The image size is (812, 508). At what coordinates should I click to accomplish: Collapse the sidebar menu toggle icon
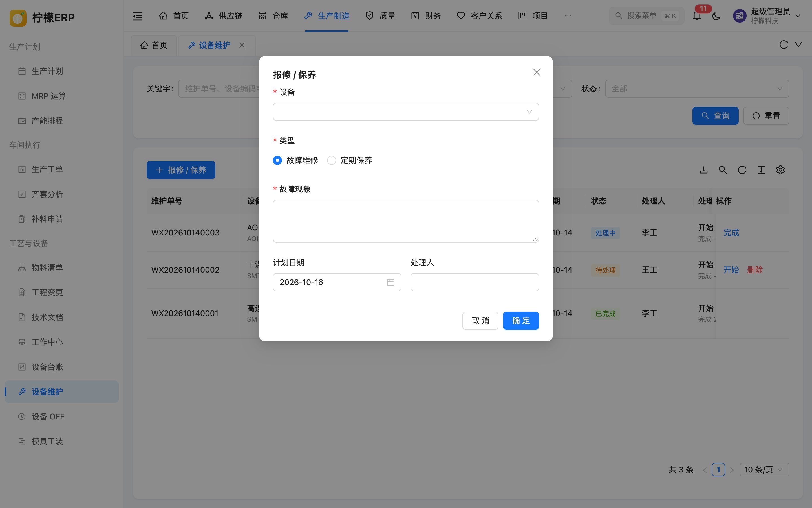coord(138,16)
